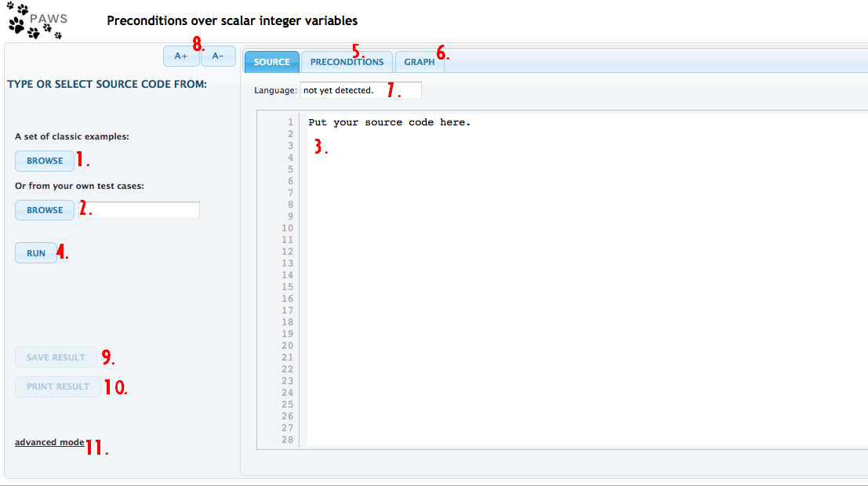Open the PRECONDITIONS tab

(x=347, y=62)
